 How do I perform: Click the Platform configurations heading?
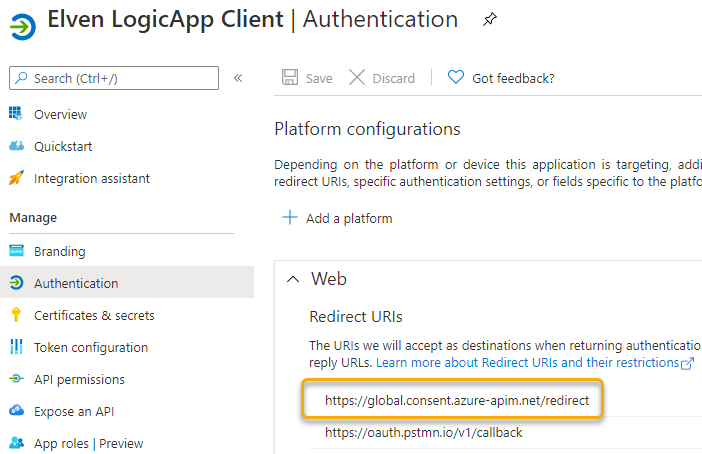(367, 129)
